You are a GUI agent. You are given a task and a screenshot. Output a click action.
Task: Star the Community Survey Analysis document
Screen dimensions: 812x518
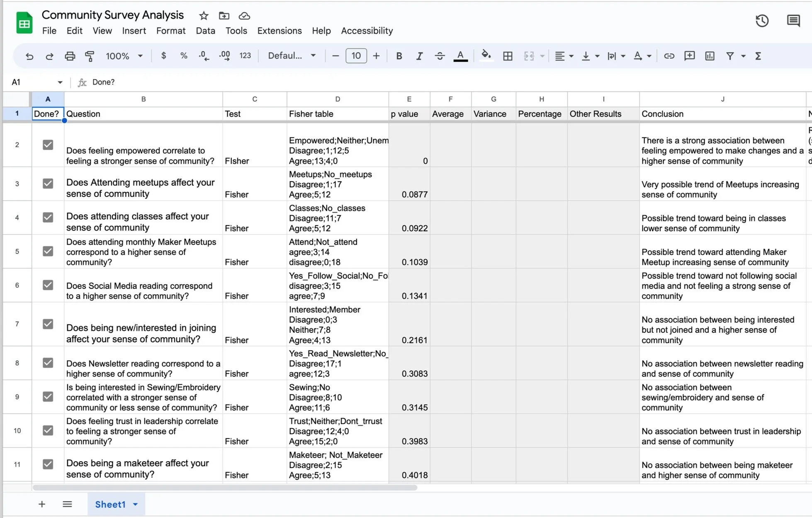click(x=204, y=16)
